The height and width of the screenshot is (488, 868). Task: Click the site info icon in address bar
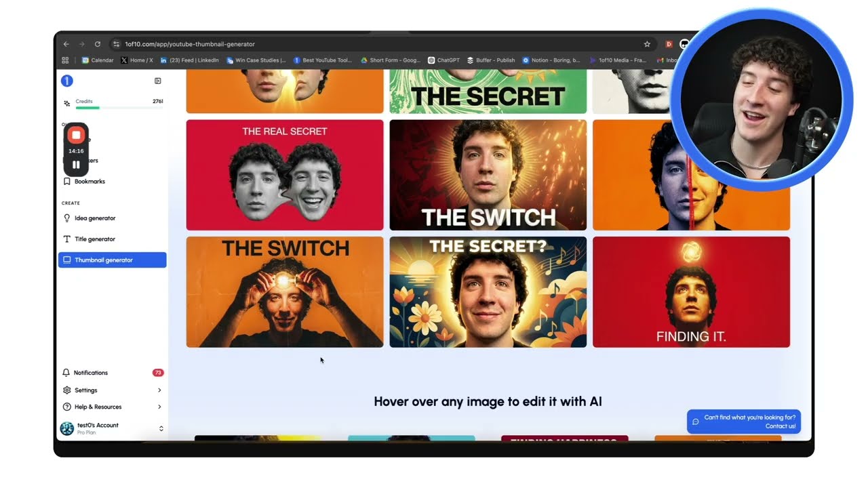117,44
